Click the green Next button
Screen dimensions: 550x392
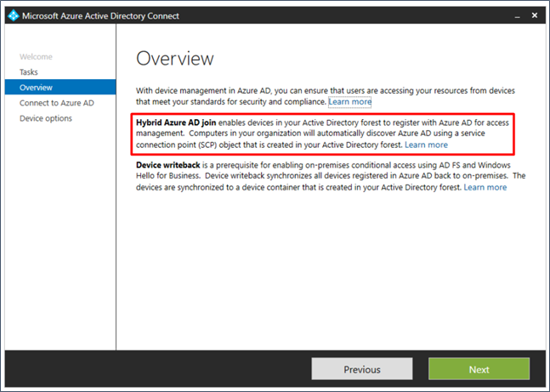479,369
